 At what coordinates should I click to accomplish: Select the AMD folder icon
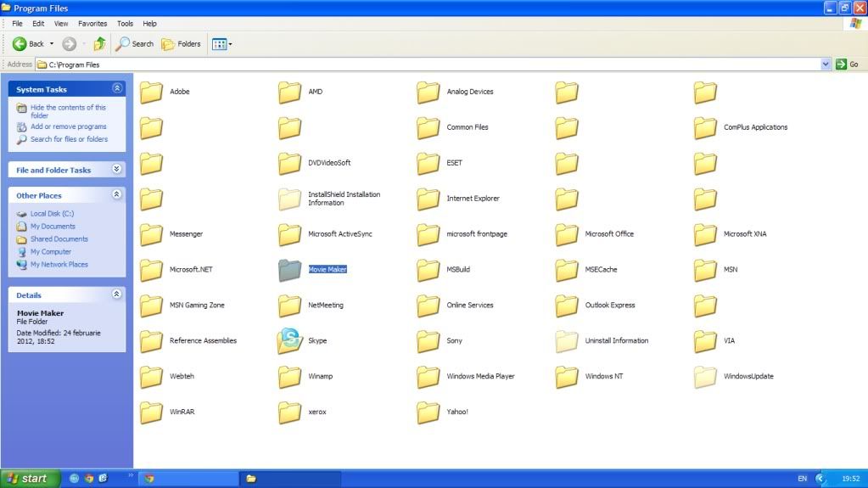click(289, 92)
